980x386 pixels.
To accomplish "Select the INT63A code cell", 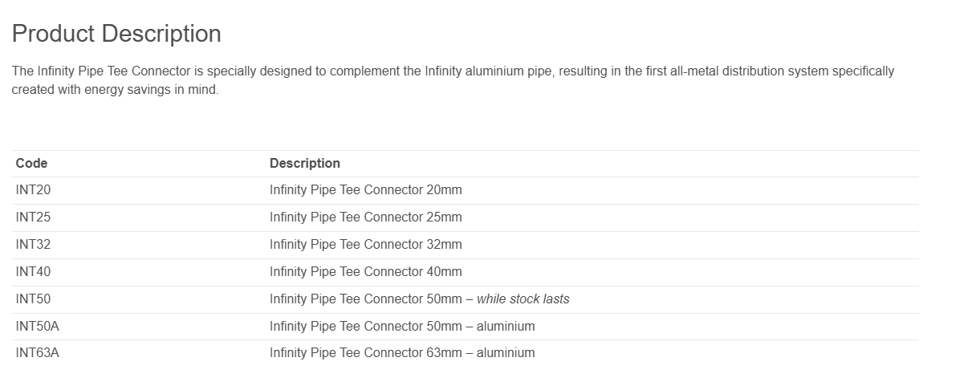I will (x=37, y=352).
